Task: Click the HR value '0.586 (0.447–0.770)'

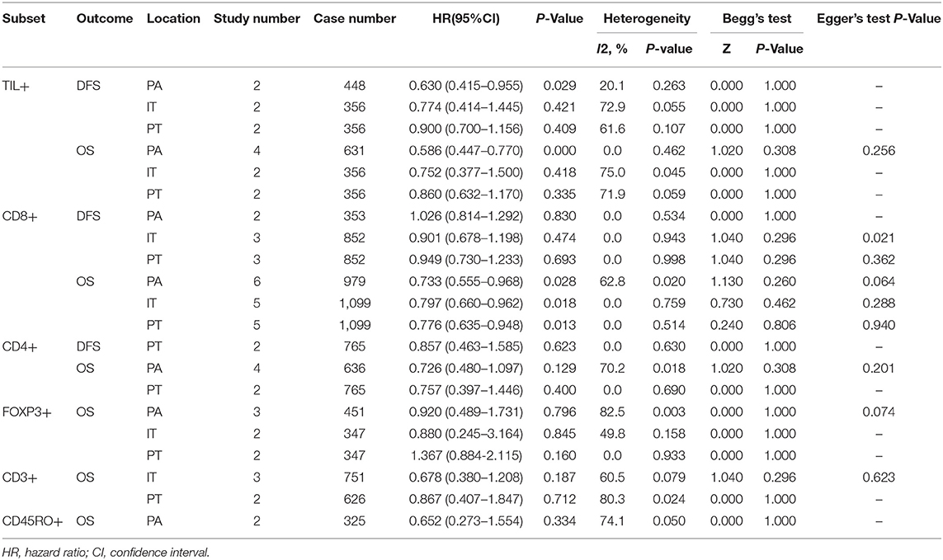Action: (466, 151)
